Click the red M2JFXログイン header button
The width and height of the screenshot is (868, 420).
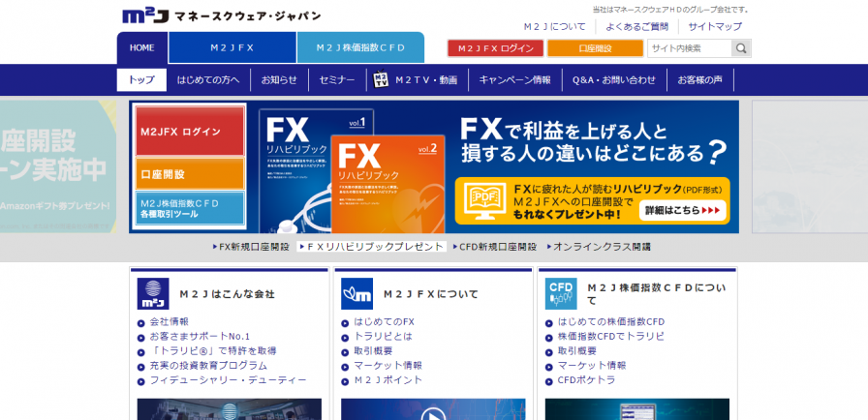coord(495,48)
